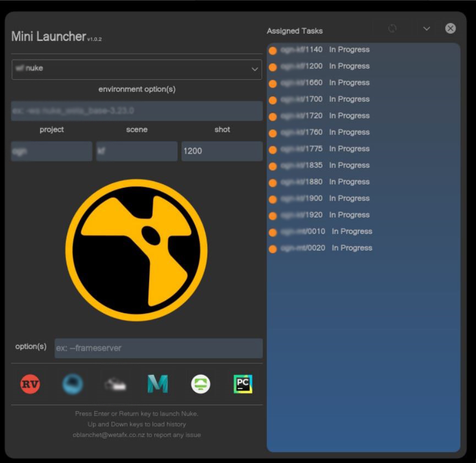This screenshot has width=476, height=463.
Task: Click the project field showing ogn
Action: click(51, 150)
